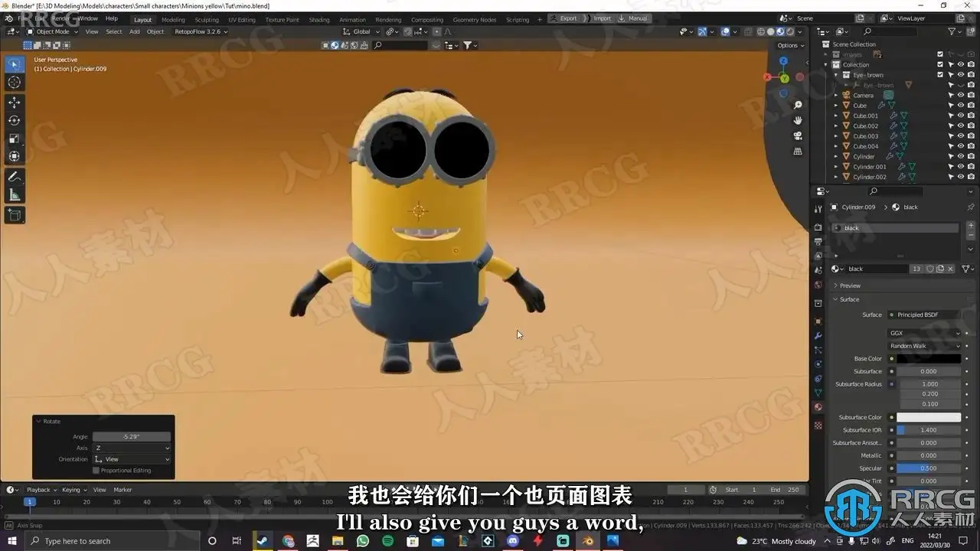980x551 pixels.
Task: Choose the Measure tool
Action: 15,194
